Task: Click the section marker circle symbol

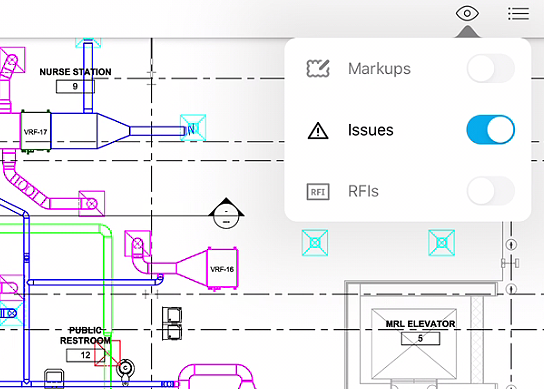Action: click(226, 214)
